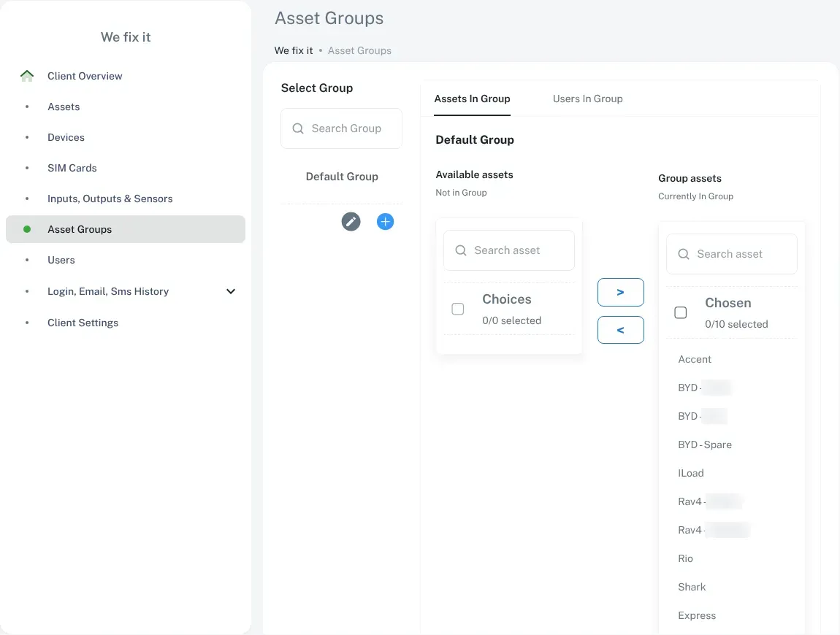Open Client Overview in sidebar
The height and width of the screenshot is (635, 840).
click(85, 76)
